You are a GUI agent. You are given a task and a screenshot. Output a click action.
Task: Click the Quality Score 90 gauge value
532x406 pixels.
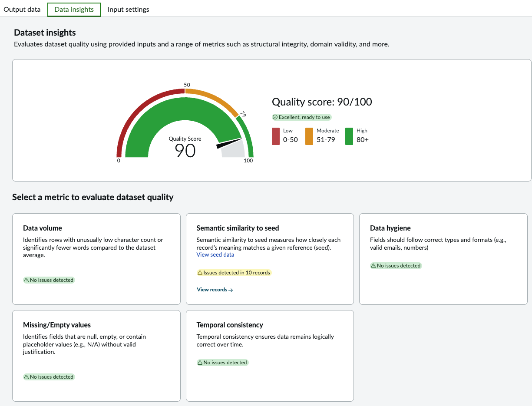click(185, 151)
